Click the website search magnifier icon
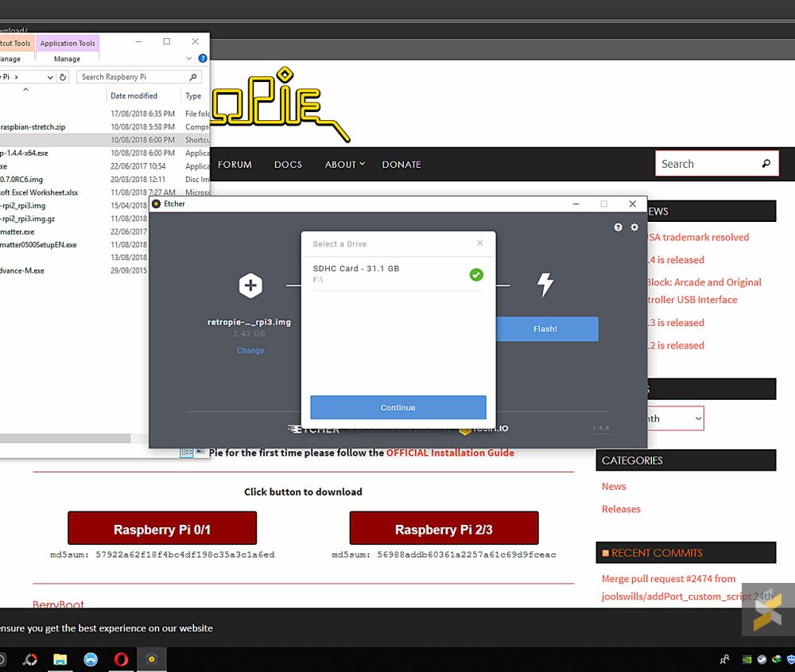This screenshot has width=795, height=672. pyautogui.click(x=766, y=163)
